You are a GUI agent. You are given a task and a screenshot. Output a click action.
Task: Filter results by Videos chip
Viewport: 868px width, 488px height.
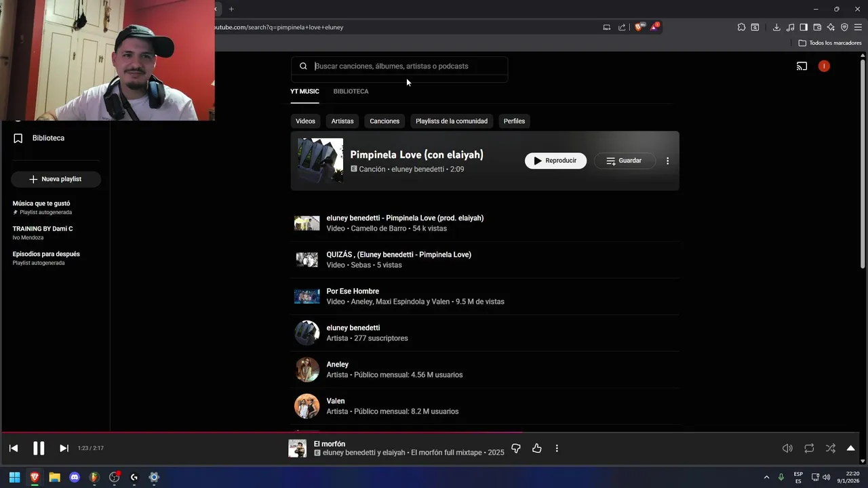(x=305, y=121)
